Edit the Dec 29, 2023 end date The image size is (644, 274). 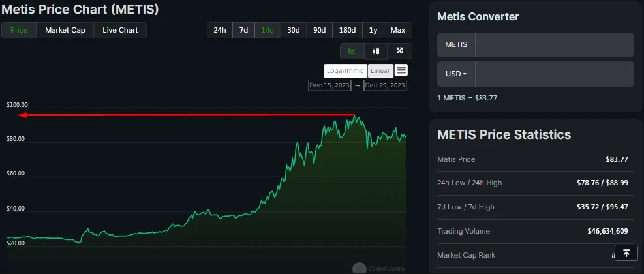[385, 85]
